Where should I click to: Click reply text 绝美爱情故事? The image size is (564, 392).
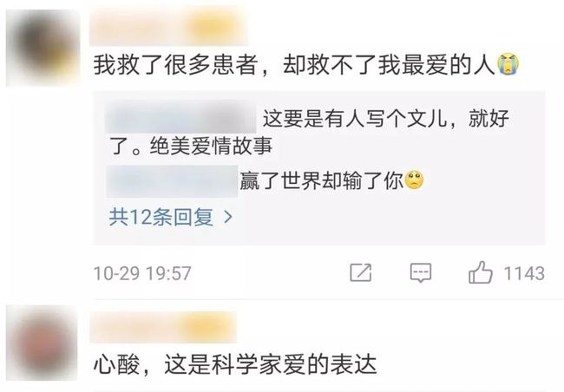pos(211,146)
